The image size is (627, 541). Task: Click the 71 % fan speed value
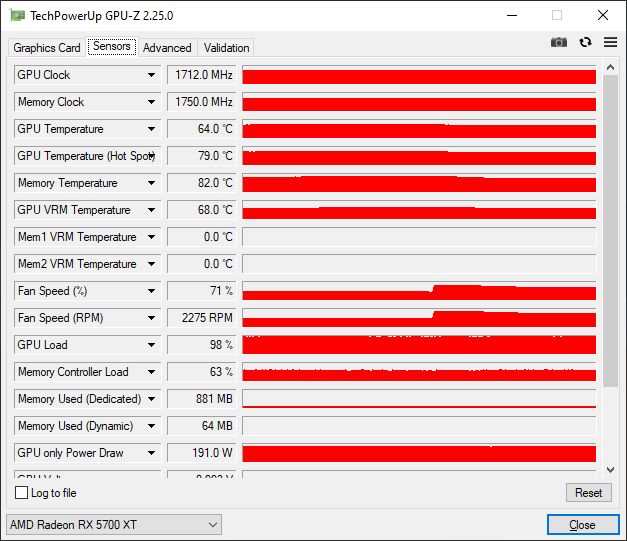coord(202,291)
